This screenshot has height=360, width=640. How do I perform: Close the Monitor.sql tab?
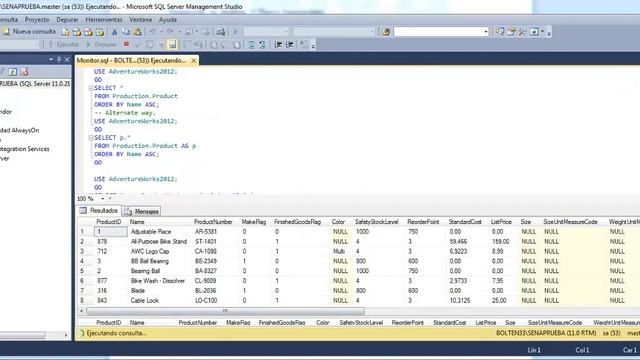194,60
